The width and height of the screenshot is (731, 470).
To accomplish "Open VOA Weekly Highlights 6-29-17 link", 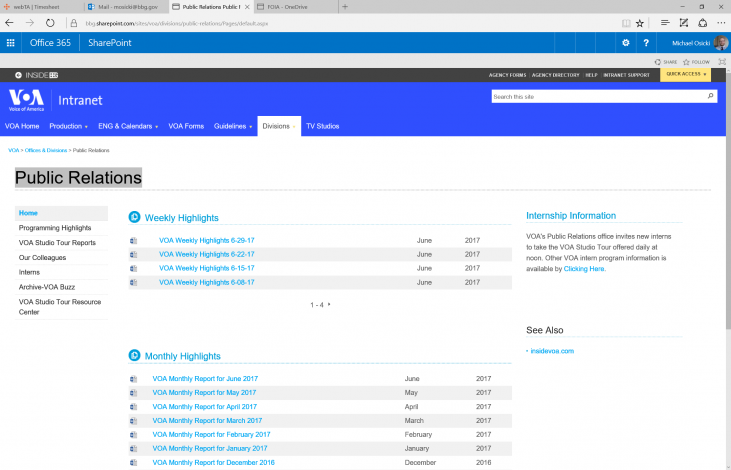I will [x=206, y=240].
